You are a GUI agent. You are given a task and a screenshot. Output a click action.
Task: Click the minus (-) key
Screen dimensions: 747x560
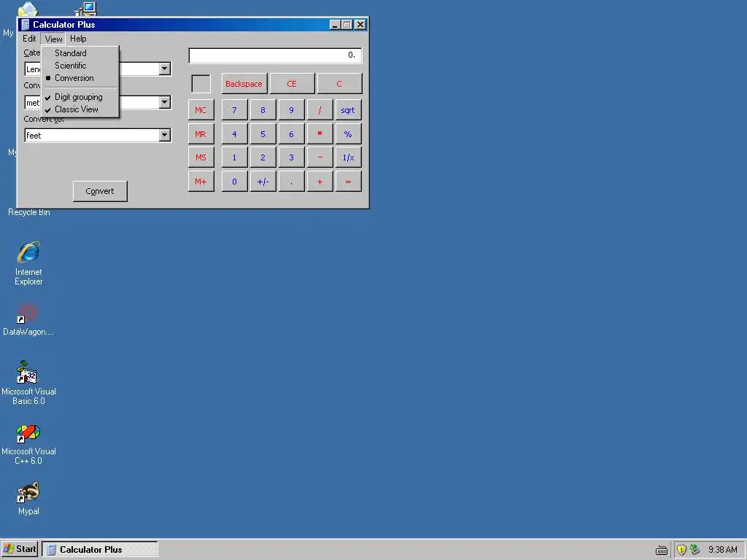[x=320, y=157]
